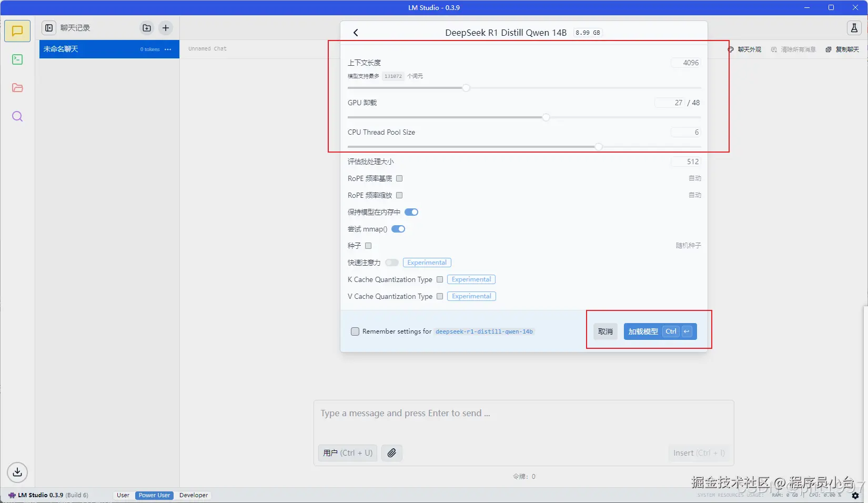868x503 pixels.
Task: Click Experimental badge beside 快速注意力
Action: [x=427, y=263]
